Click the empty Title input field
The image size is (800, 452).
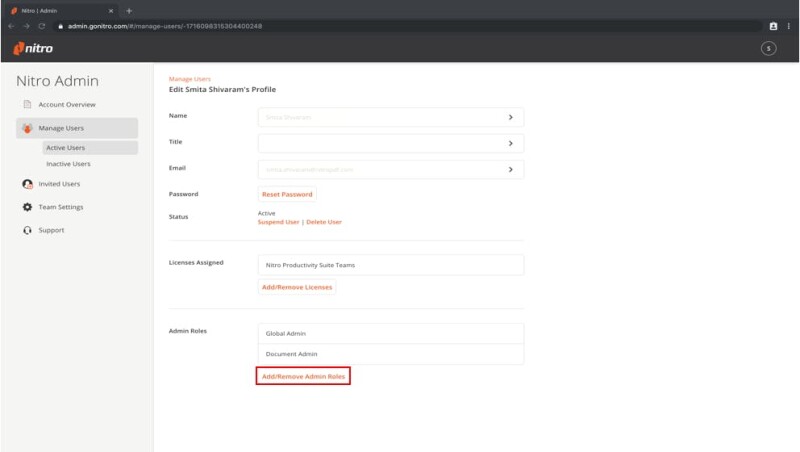pos(391,143)
